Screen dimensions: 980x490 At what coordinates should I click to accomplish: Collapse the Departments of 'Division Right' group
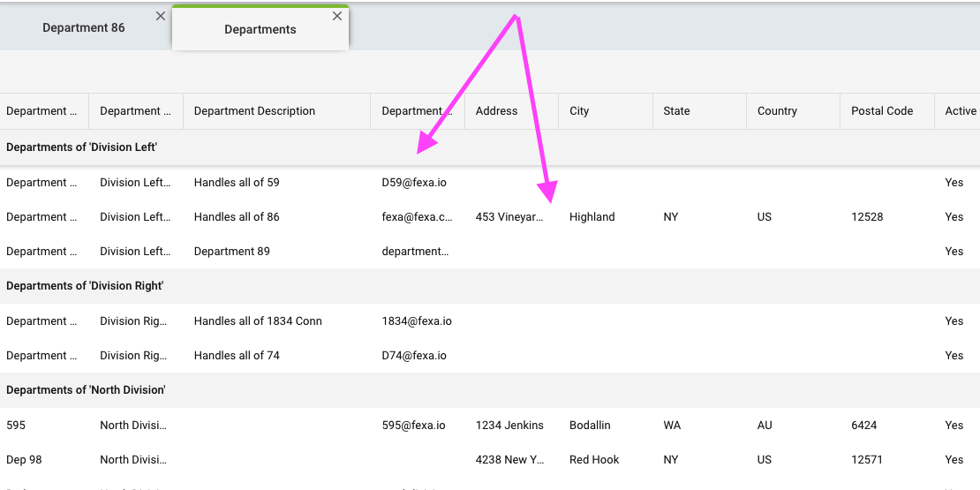point(85,286)
